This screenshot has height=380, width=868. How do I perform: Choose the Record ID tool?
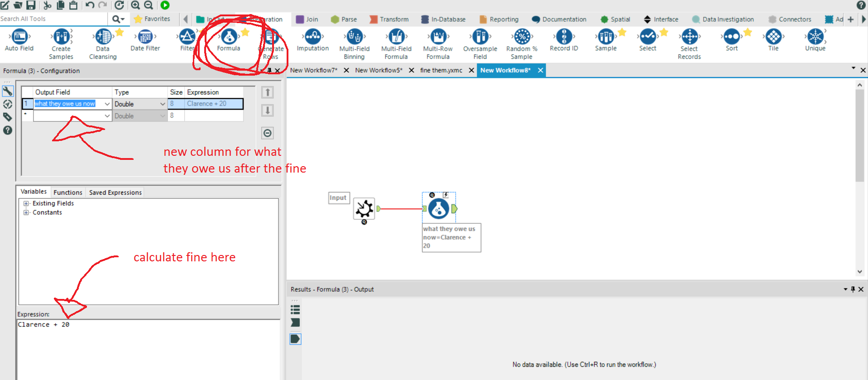[564, 40]
